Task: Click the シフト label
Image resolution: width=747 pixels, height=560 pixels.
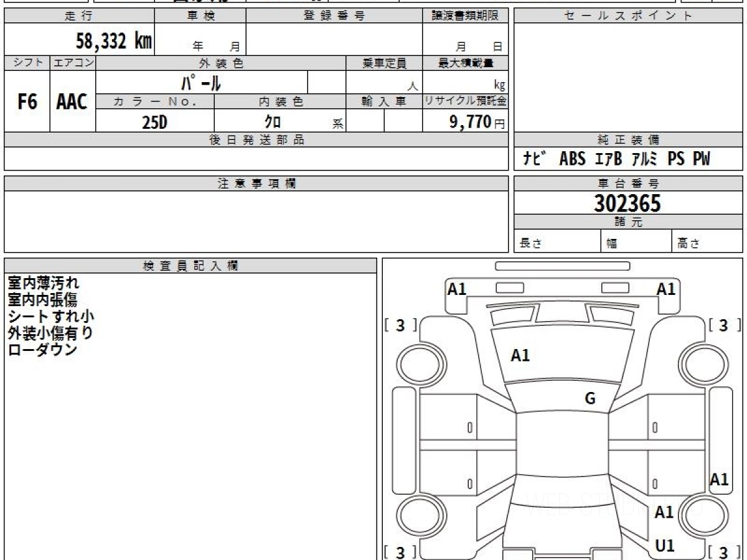Action: coord(27,63)
